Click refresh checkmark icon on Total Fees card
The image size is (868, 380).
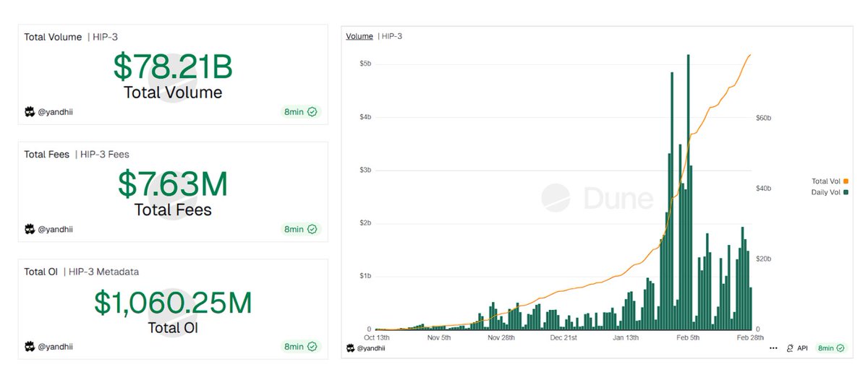(x=312, y=229)
